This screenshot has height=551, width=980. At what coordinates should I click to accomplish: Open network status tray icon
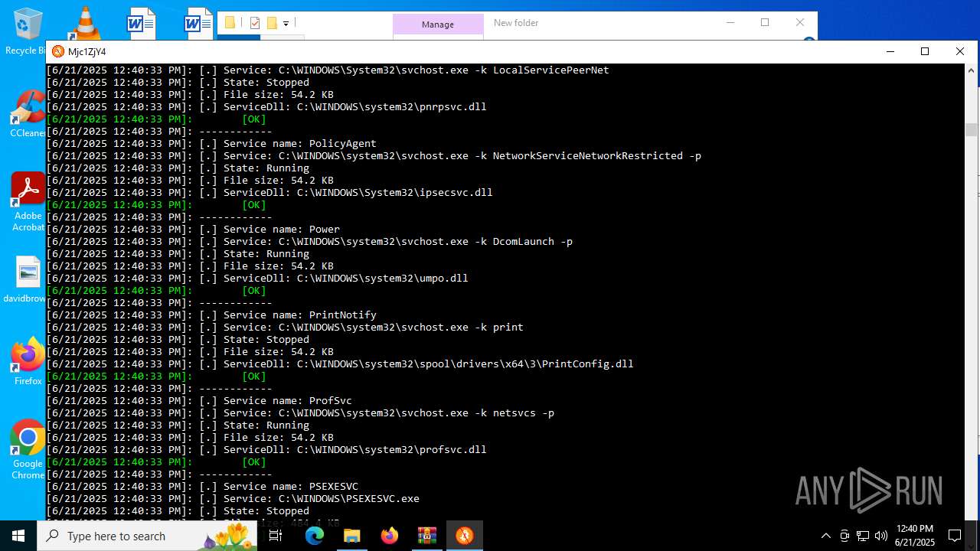(863, 536)
